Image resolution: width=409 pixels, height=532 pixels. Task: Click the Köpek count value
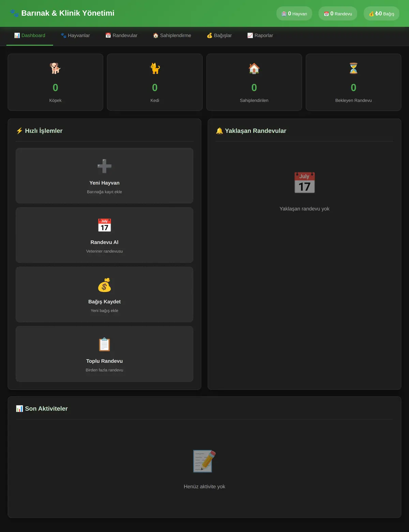[x=55, y=88]
